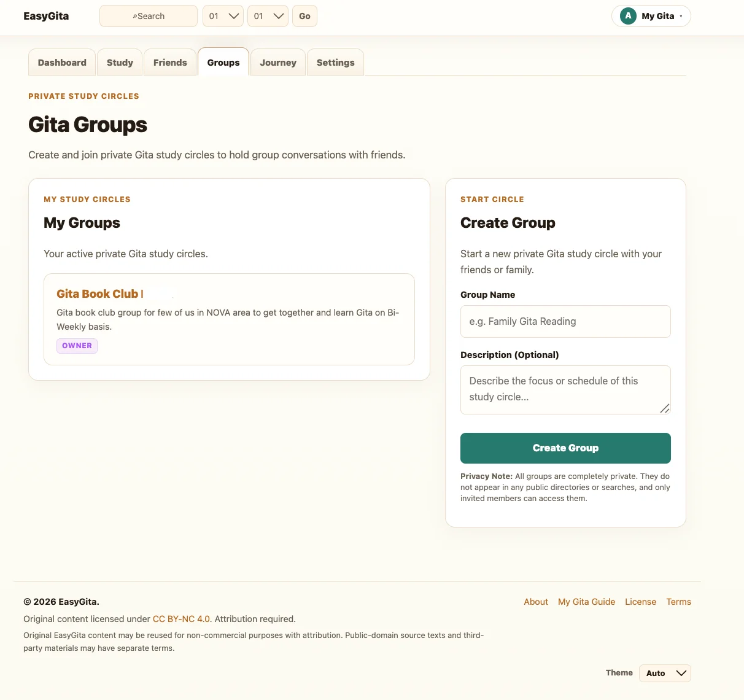Viewport: 744px width, 700px height.
Task: Open the Gita Book Club group
Action: [x=99, y=294]
